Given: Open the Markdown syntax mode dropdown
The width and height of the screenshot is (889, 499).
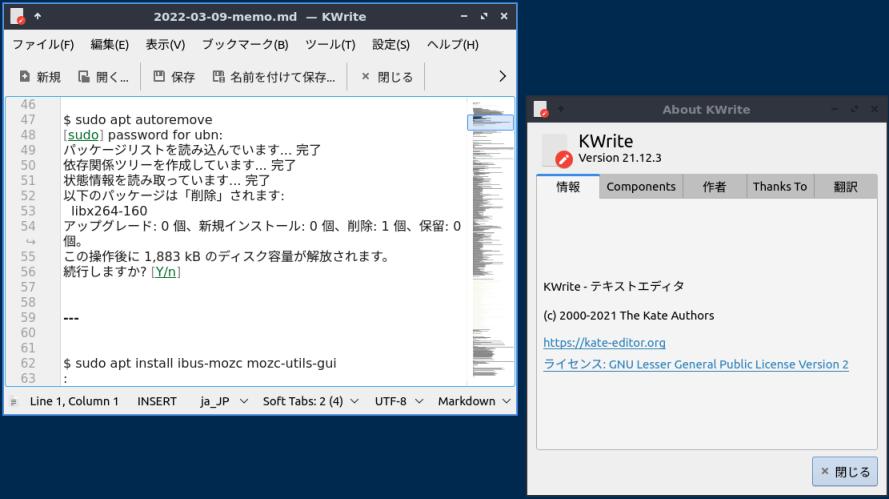Looking at the screenshot, I should pyautogui.click(x=474, y=401).
